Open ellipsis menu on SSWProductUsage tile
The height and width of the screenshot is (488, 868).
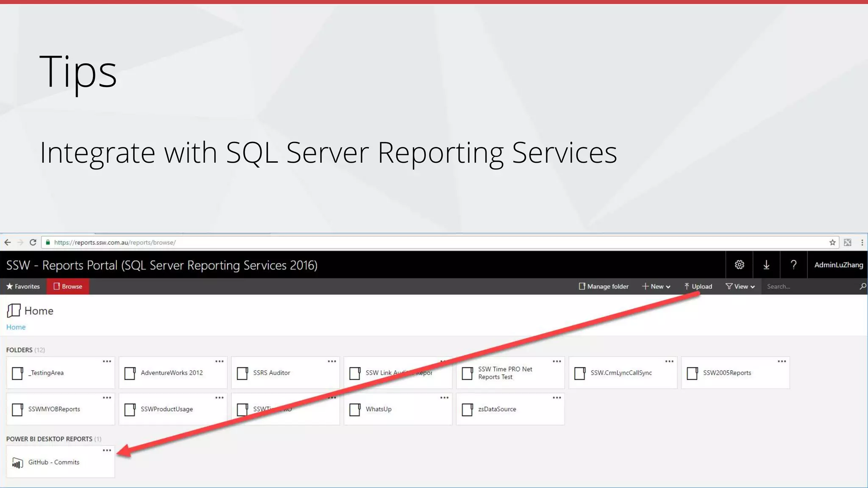[219, 398]
